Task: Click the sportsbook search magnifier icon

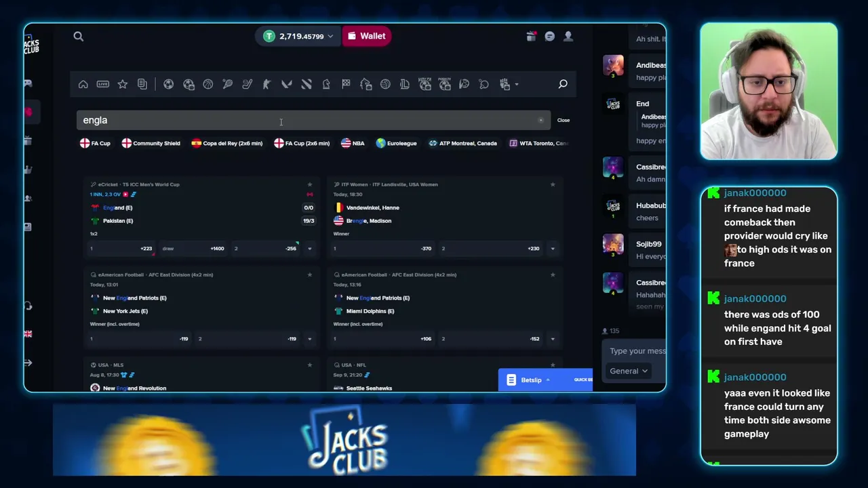Action: pyautogui.click(x=563, y=84)
